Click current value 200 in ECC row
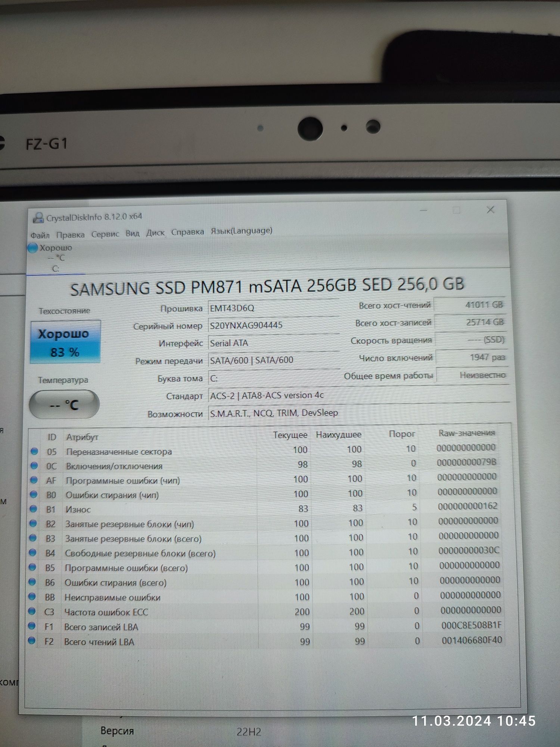 pyautogui.click(x=302, y=612)
